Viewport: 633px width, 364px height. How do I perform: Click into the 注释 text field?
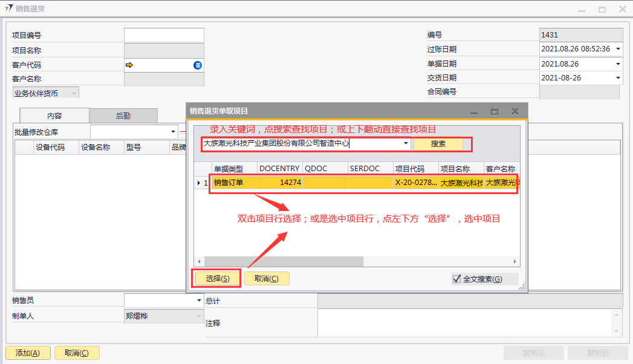coord(466,323)
